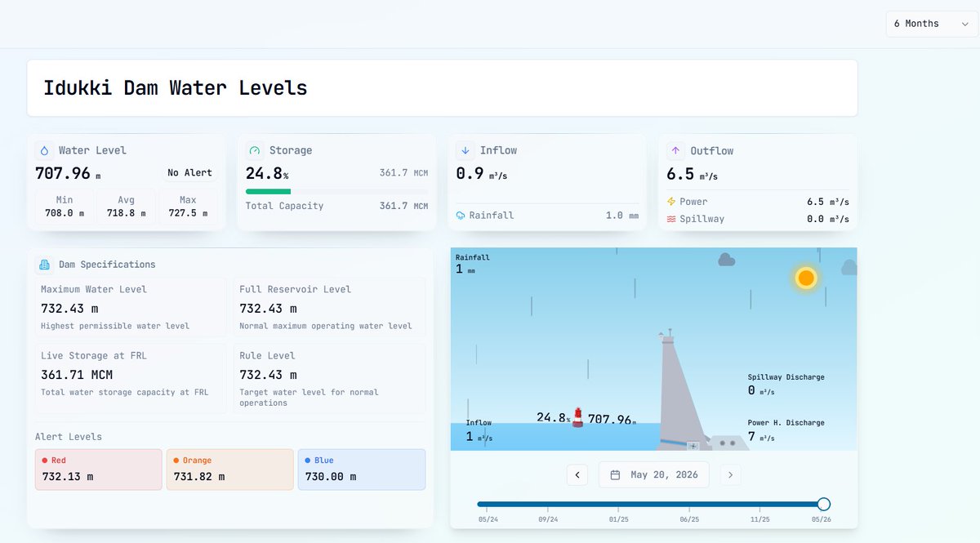Click the 6.5 m³/s outflow heading value
Viewport: 980px width, 543px height.
tap(693, 174)
